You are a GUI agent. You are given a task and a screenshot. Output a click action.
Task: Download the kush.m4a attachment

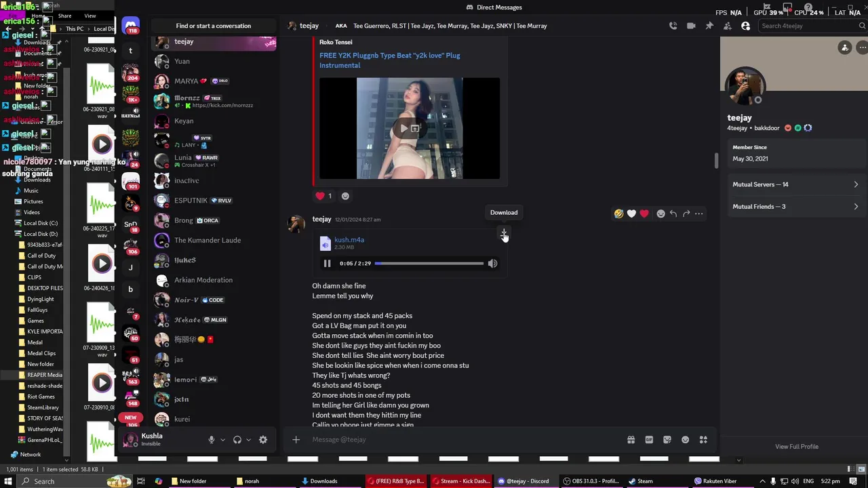(504, 235)
